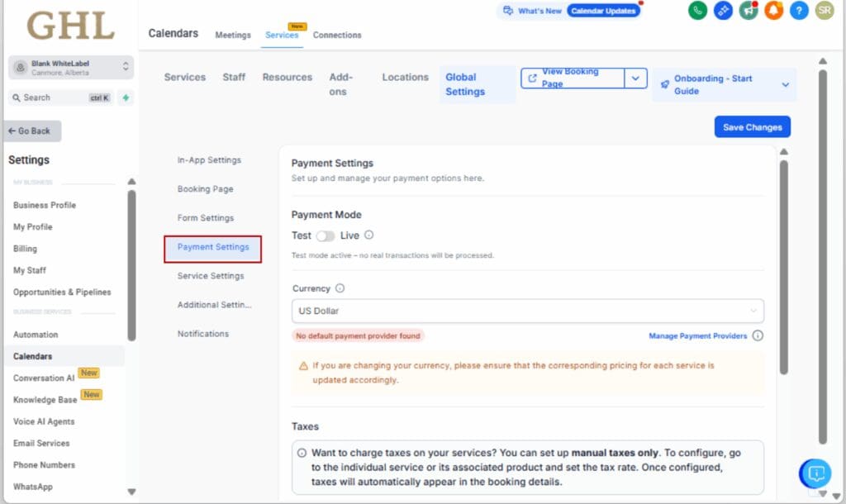Viewport: 846px width, 504px height.
Task: Click the Currency info icon
Action: 339,288
